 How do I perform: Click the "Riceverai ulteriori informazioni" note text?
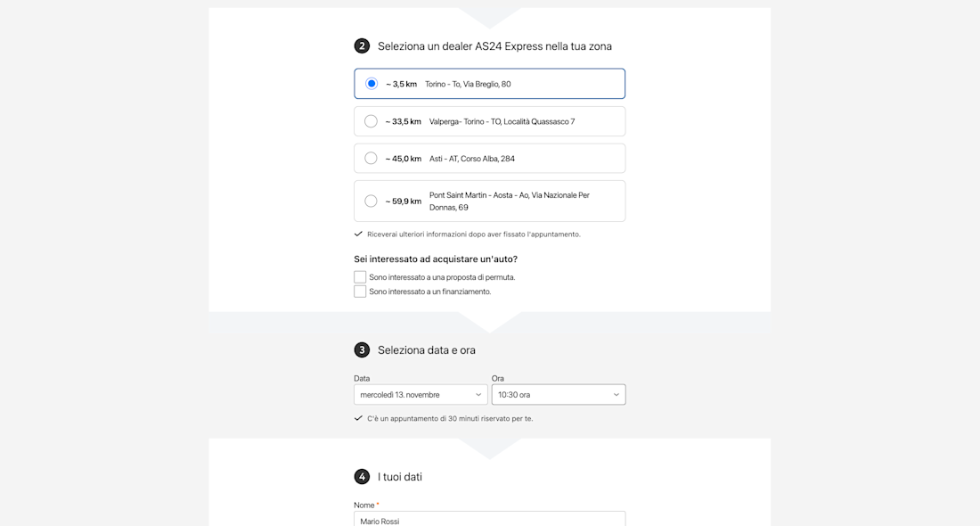coord(474,234)
